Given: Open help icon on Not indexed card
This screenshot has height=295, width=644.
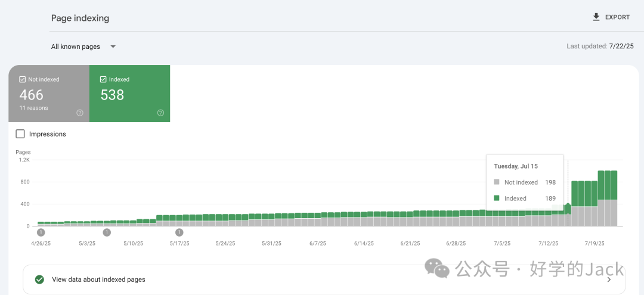Looking at the screenshot, I should [x=80, y=113].
